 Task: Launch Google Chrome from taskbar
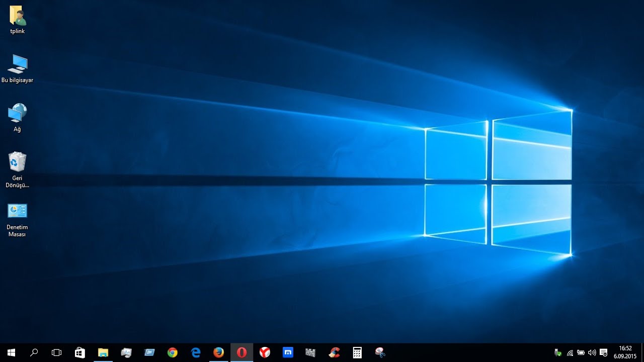click(172, 352)
